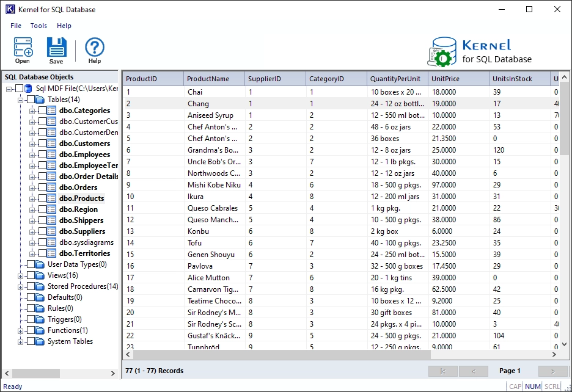Expand the Views(16) node
This screenshot has height=392, width=572.
[x=20, y=276]
